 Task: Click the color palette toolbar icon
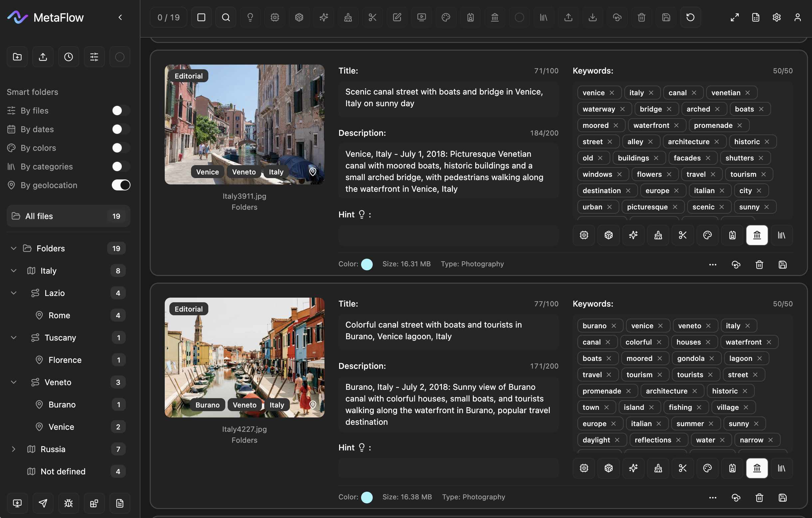[446, 17]
